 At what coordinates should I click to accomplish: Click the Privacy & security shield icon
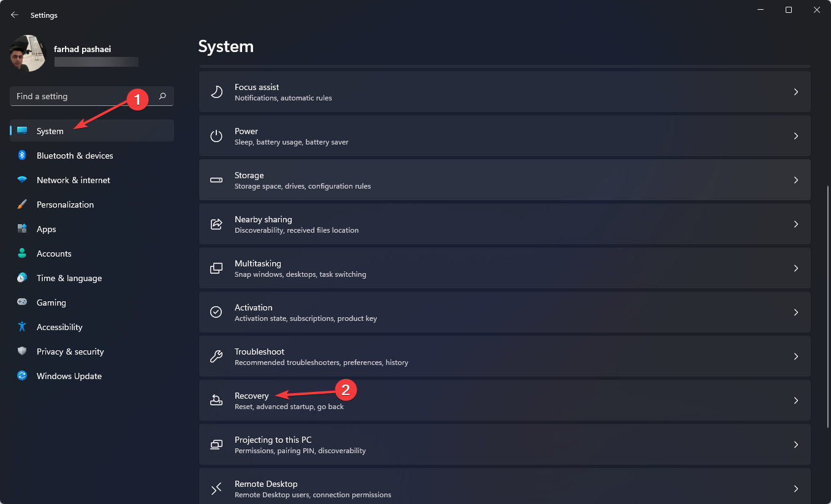(x=22, y=352)
